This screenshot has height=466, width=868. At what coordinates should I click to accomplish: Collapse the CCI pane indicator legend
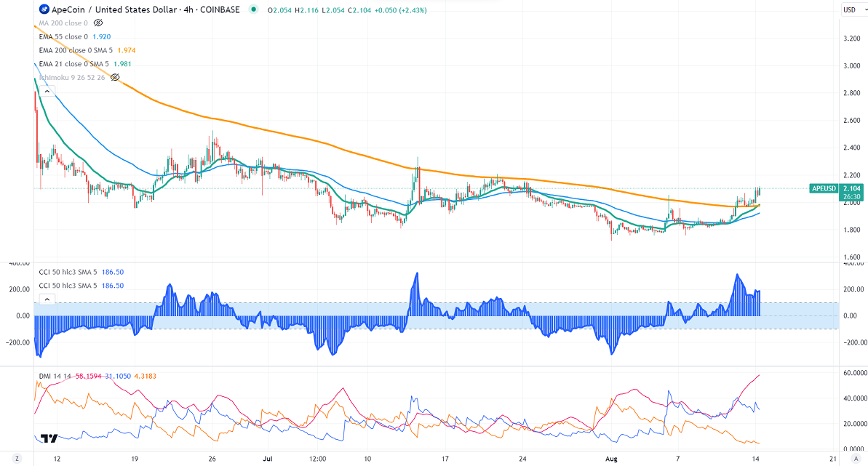coord(47,300)
